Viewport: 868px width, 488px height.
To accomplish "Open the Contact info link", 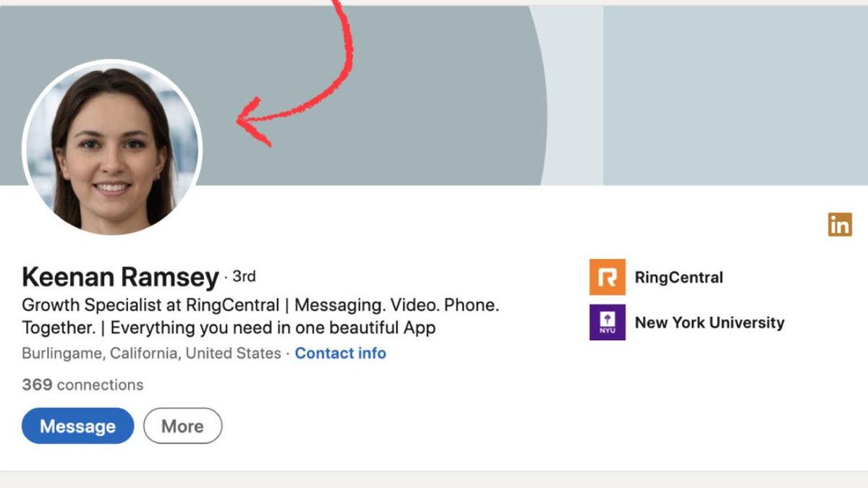I will (x=340, y=354).
